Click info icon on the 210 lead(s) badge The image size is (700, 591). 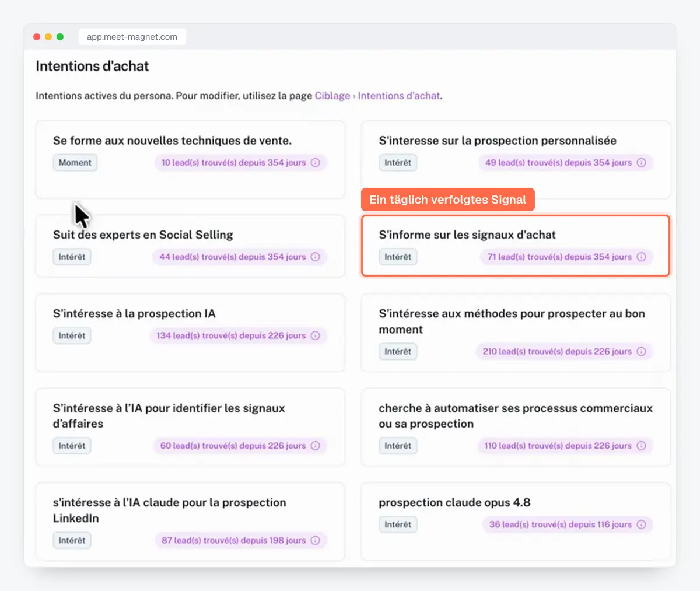pyautogui.click(x=641, y=351)
